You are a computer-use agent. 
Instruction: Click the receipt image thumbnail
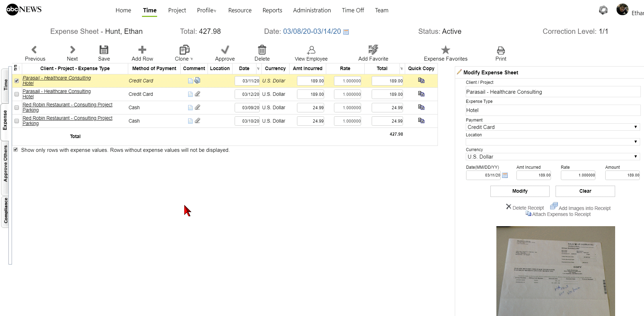(x=556, y=271)
